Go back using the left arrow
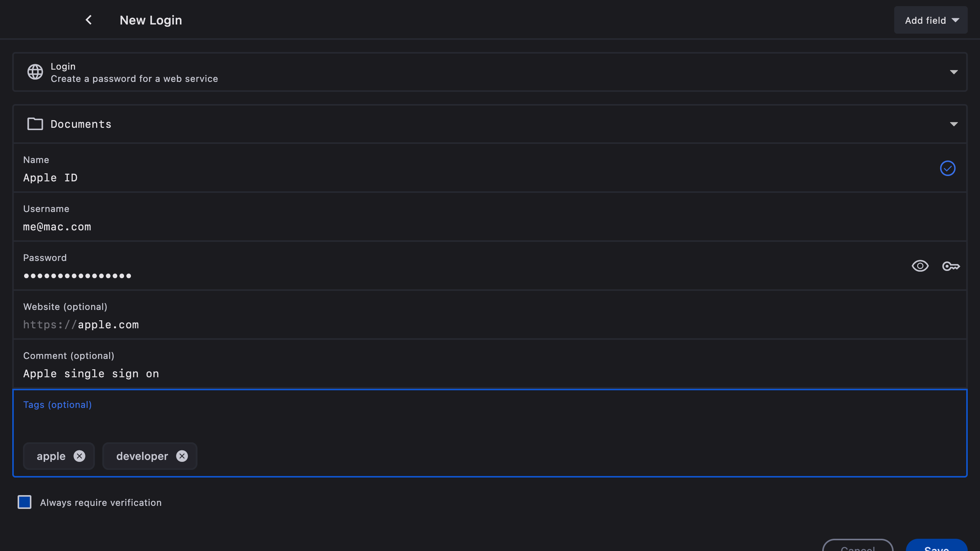 click(x=88, y=20)
